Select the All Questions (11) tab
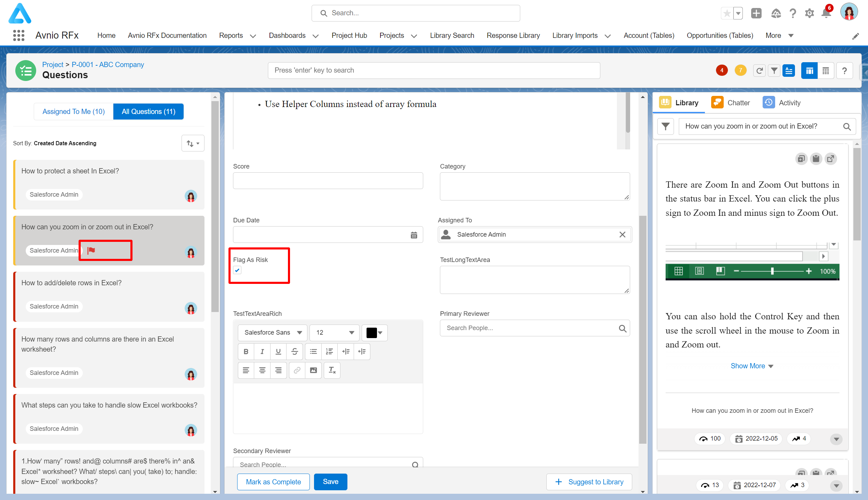Viewport: 868px width, 500px height. [x=148, y=112]
